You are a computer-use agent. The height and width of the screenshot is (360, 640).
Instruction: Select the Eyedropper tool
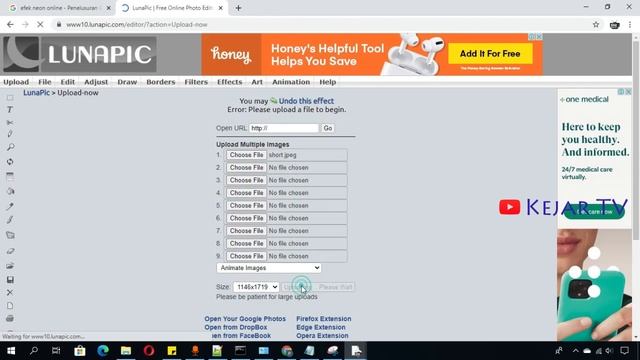pyautogui.click(x=10, y=206)
